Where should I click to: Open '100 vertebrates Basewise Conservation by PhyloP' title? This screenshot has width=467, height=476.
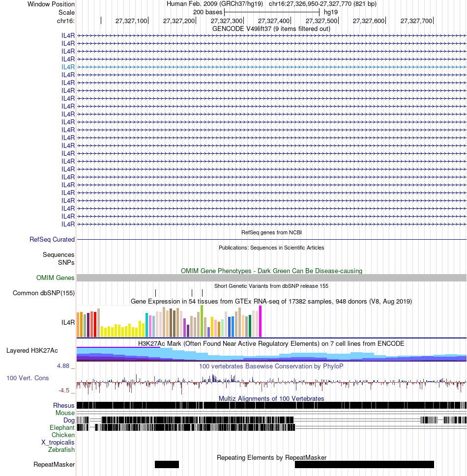point(271,366)
